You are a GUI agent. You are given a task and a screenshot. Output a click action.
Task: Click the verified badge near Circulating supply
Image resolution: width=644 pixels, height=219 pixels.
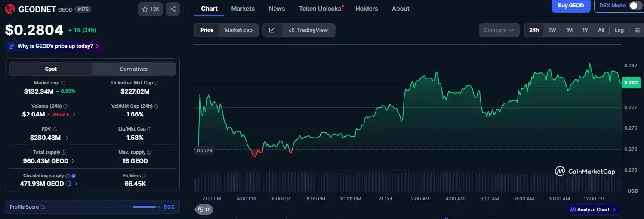coord(74,175)
